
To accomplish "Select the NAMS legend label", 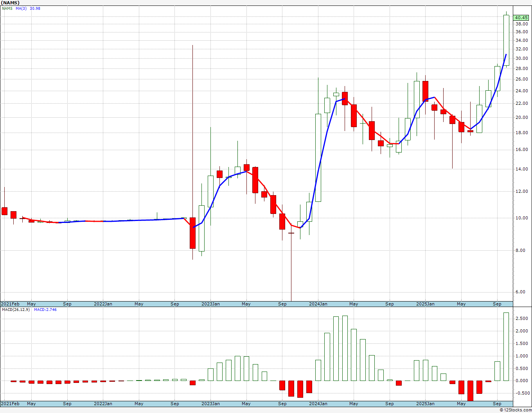I will 8,8.
